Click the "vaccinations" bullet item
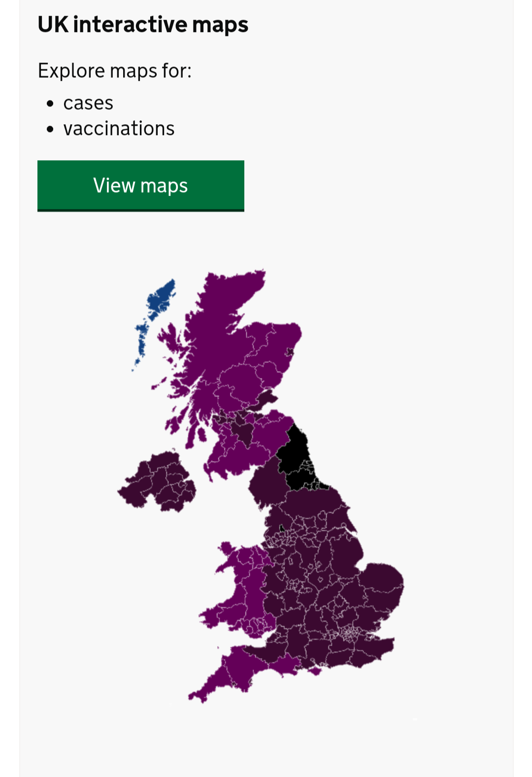The height and width of the screenshot is (777, 532). pyautogui.click(x=119, y=129)
